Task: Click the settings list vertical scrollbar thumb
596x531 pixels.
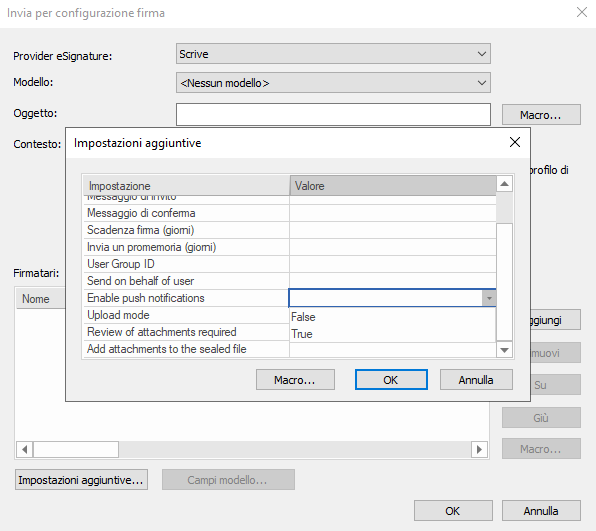Action: pos(504,282)
